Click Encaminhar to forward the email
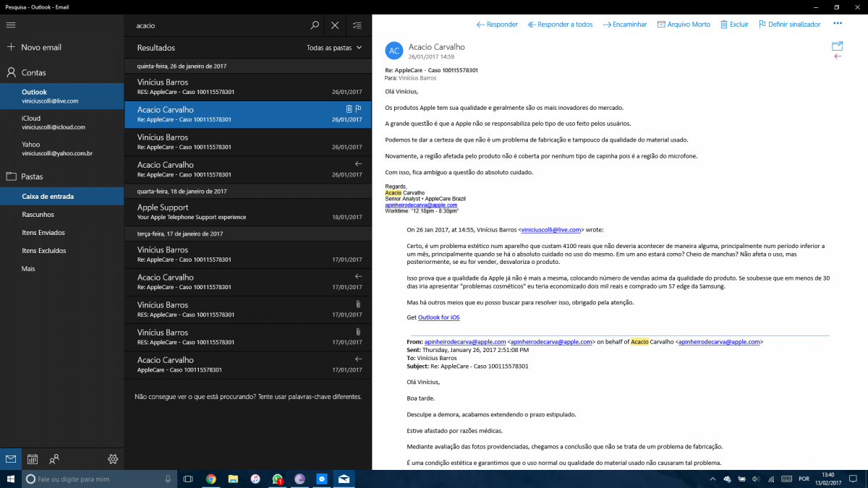This screenshot has height=488, width=868. (x=625, y=25)
